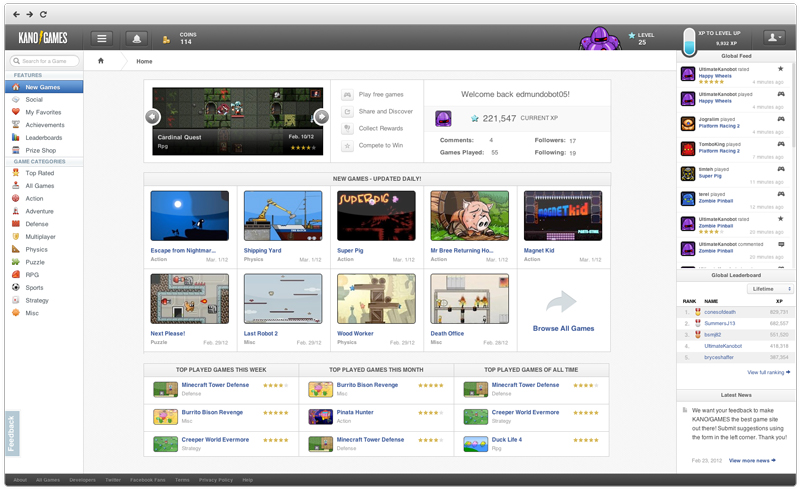Click Play free games item
The width and height of the screenshot is (800, 489).
point(373,94)
